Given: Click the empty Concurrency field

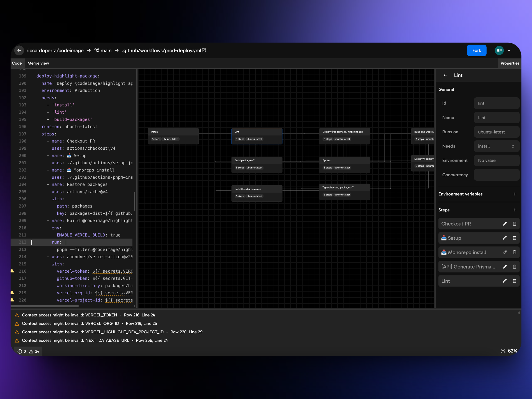Looking at the screenshot, I should tap(497, 175).
